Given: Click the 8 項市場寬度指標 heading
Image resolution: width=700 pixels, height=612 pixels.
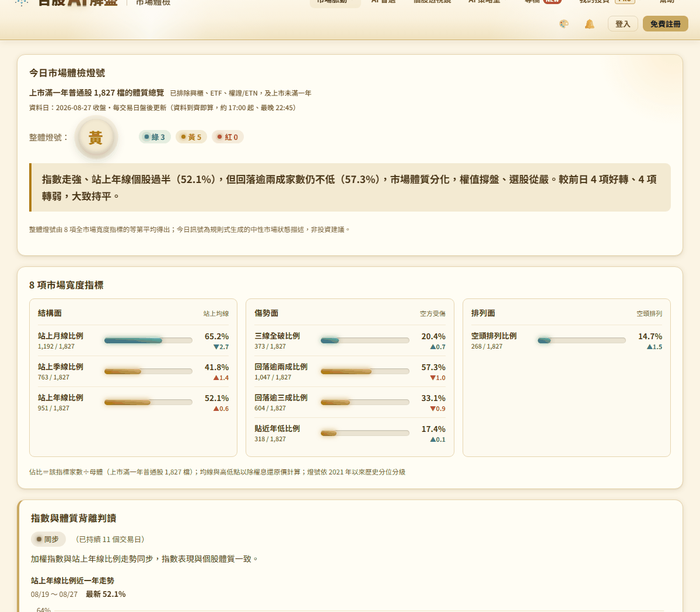Looking at the screenshot, I should point(66,285).
